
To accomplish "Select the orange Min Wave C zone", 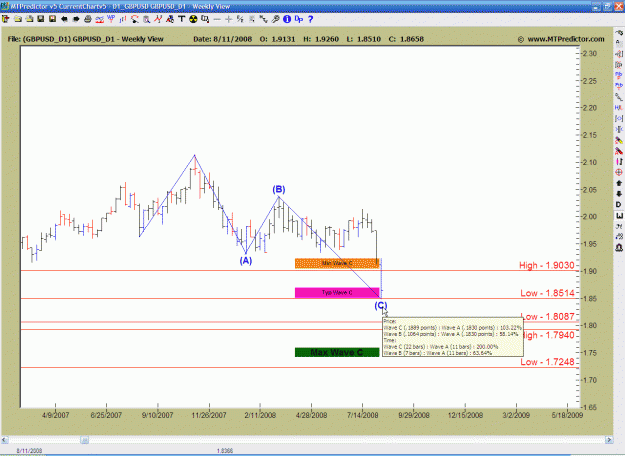I will tap(337, 263).
